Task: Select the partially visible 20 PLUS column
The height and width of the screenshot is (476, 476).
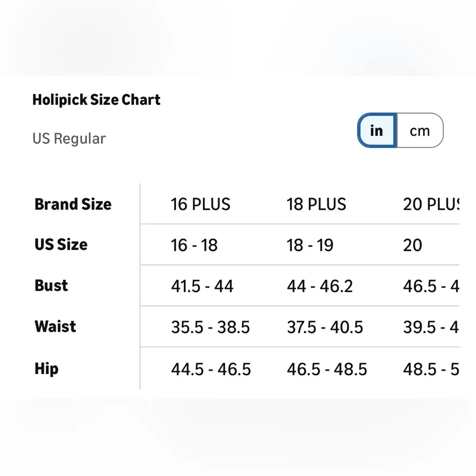Action: tap(431, 204)
